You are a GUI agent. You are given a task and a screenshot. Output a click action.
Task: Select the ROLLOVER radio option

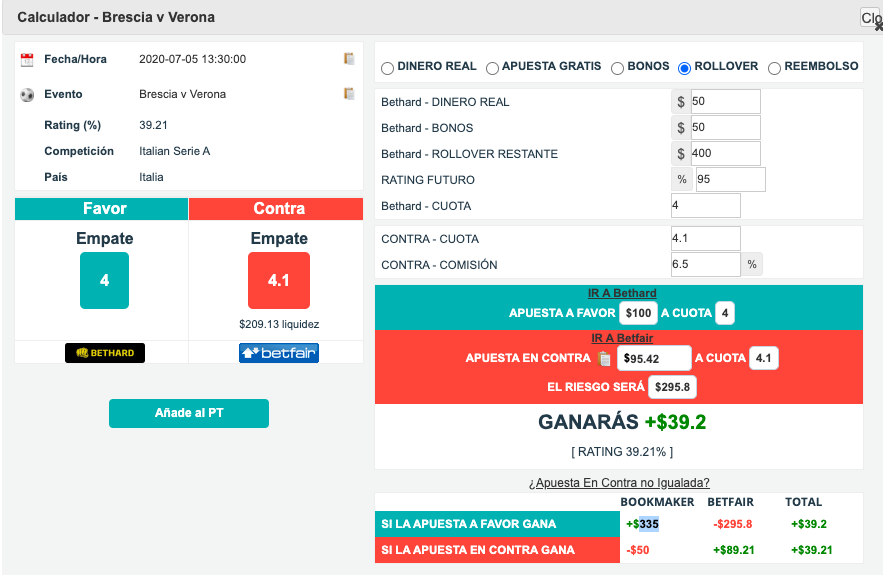point(684,68)
